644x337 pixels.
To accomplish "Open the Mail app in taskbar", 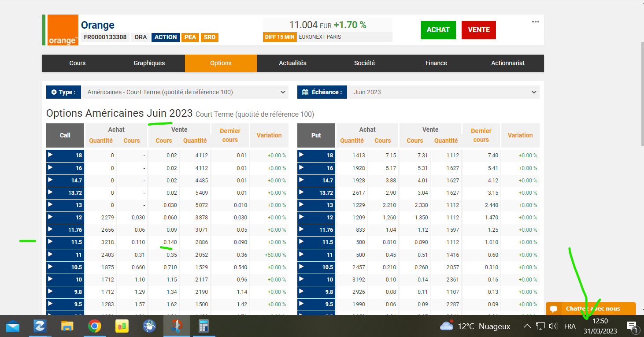I will tap(13, 326).
